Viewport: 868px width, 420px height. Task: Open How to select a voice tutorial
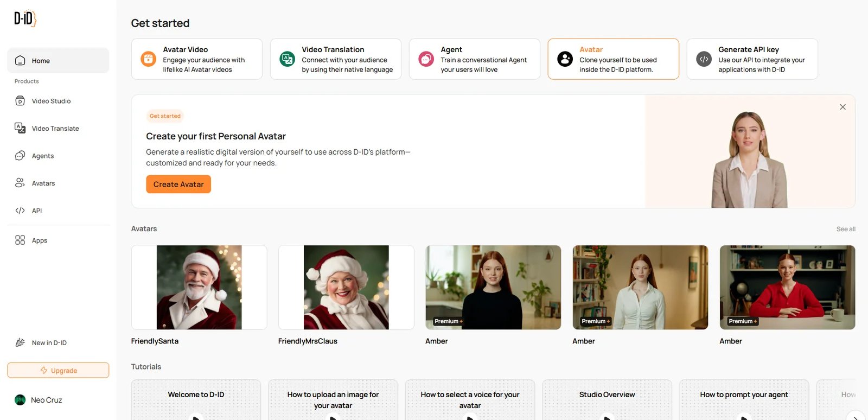[470, 400]
